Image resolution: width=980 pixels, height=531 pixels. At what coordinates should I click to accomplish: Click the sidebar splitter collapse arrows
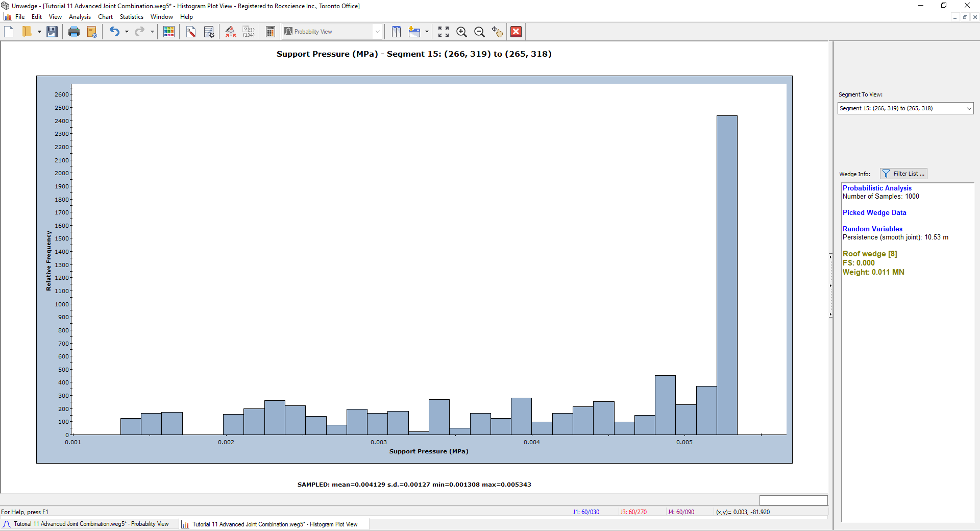[x=830, y=285]
